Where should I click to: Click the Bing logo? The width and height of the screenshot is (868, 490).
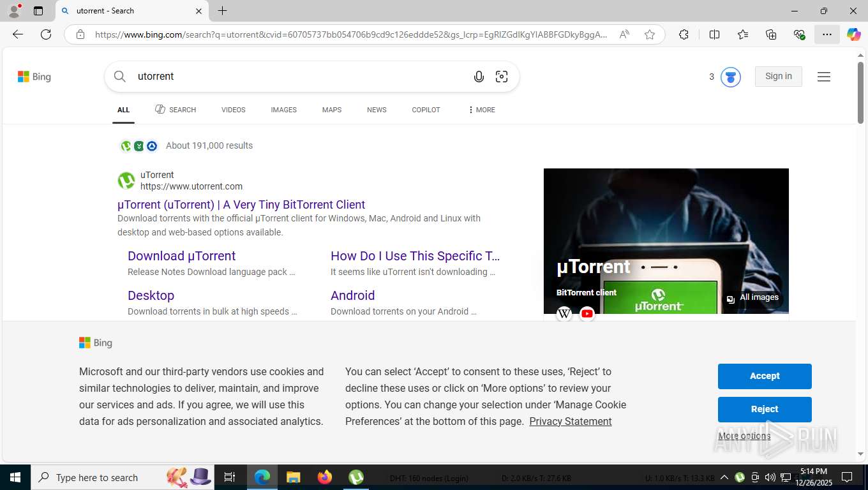(x=34, y=77)
